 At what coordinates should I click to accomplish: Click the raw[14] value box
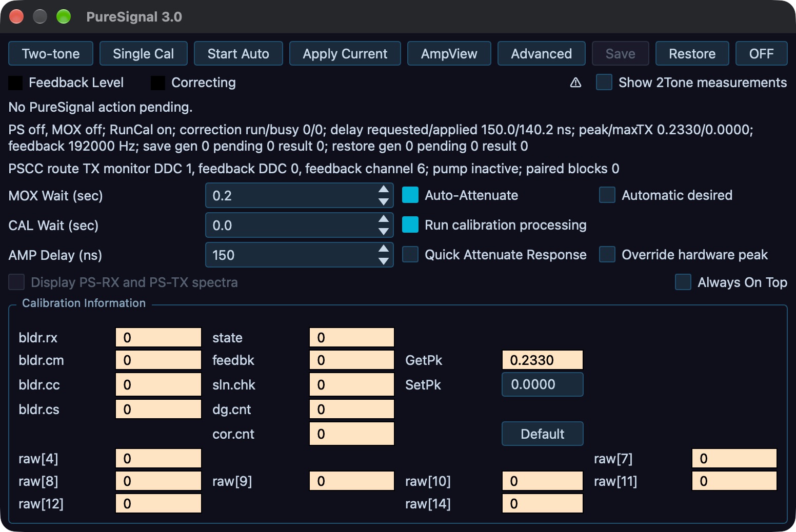(x=543, y=503)
